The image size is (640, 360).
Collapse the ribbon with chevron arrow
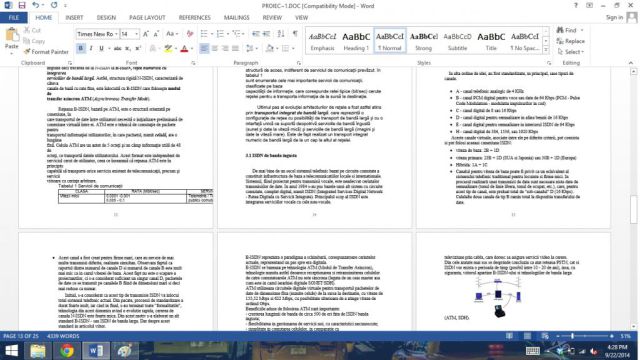(x=631, y=63)
